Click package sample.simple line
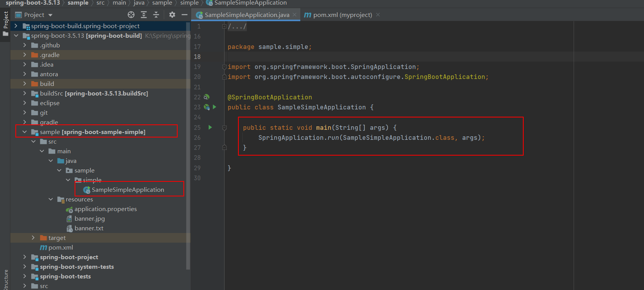Viewport: 644px width, 290px height. point(270,47)
